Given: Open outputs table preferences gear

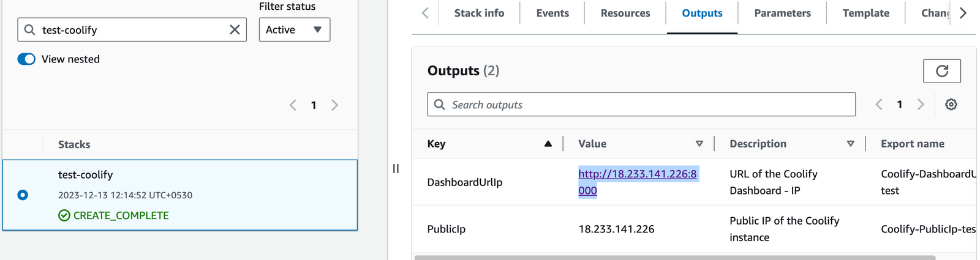Looking at the screenshot, I should coord(951,105).
